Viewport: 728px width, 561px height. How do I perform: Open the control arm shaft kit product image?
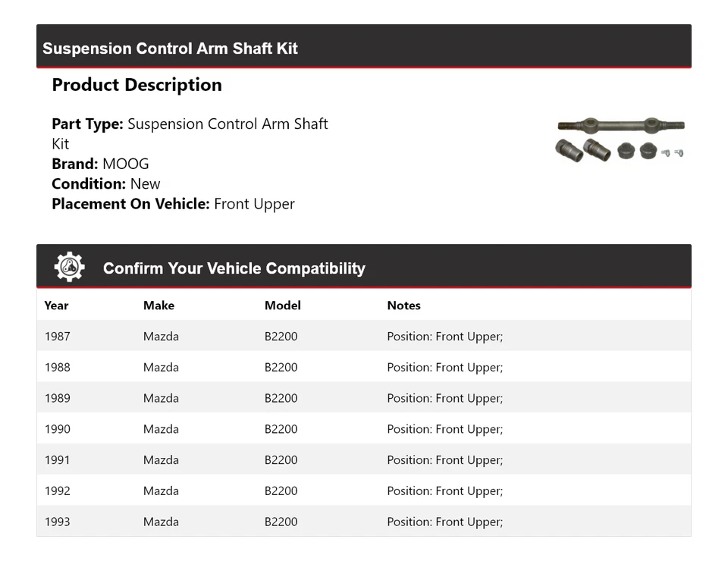620,139
